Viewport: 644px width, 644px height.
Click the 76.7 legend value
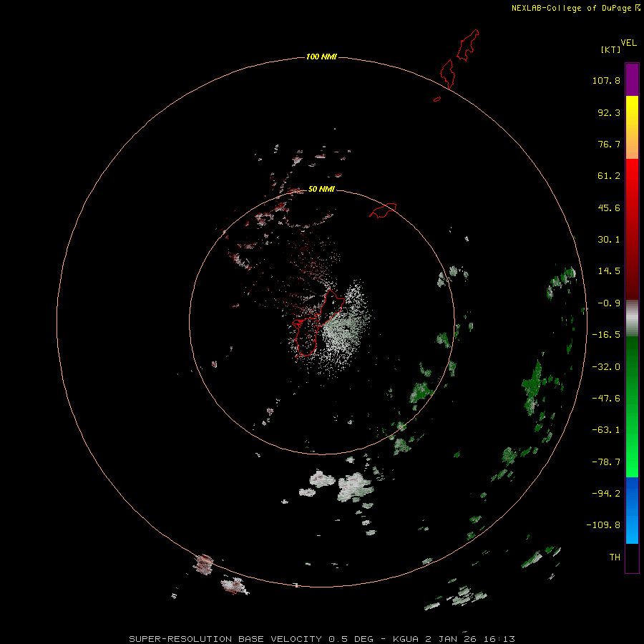[x=609, y=144]
